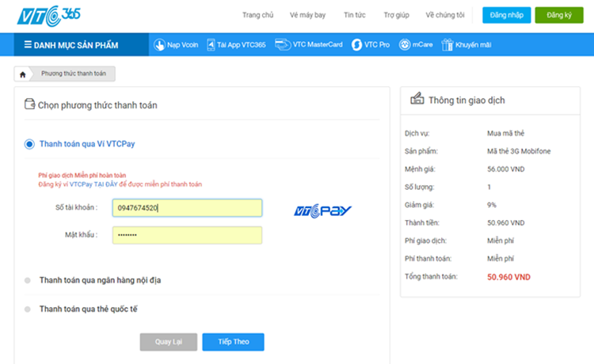The image size is (594, 364).
Task: Click the VTC365 logo
Action: click(x=54, y=15)
